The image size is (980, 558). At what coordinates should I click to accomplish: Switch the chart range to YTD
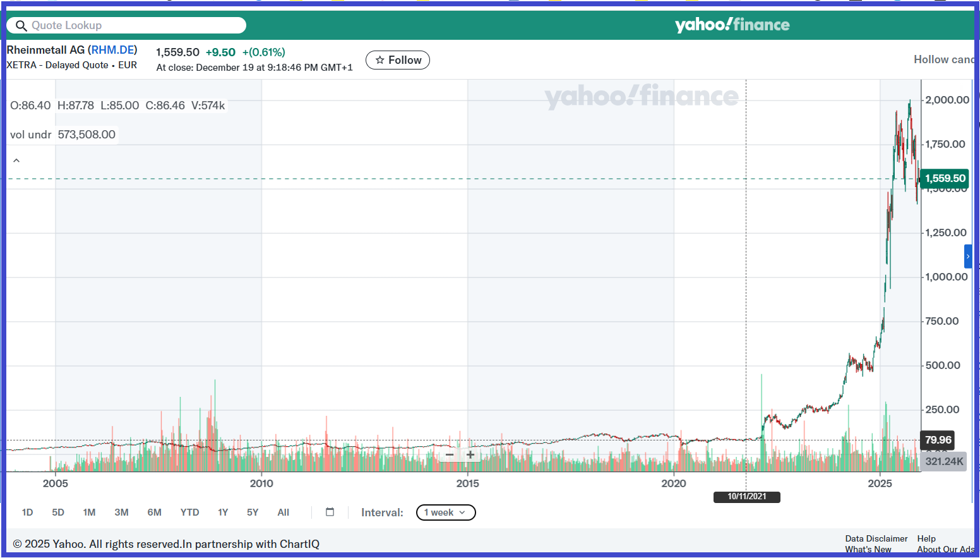coord(189,513)
